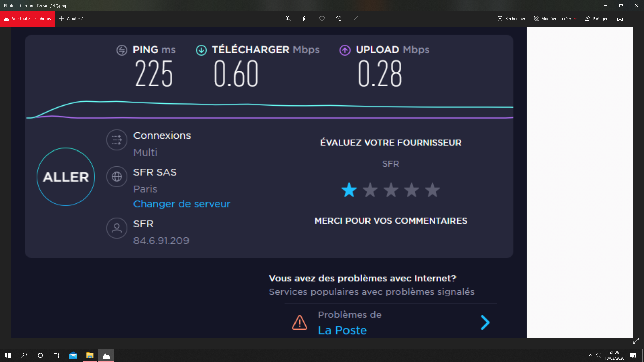This screenshot has height=362, width=644.
Task: Click the fullscreen expand arrow icon
Action: click(636, 341)
